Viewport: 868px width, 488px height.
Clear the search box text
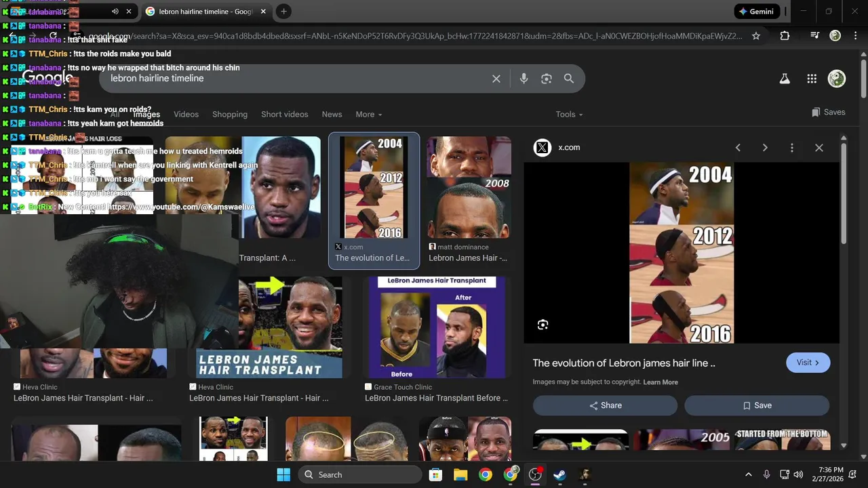pos(496,79)
